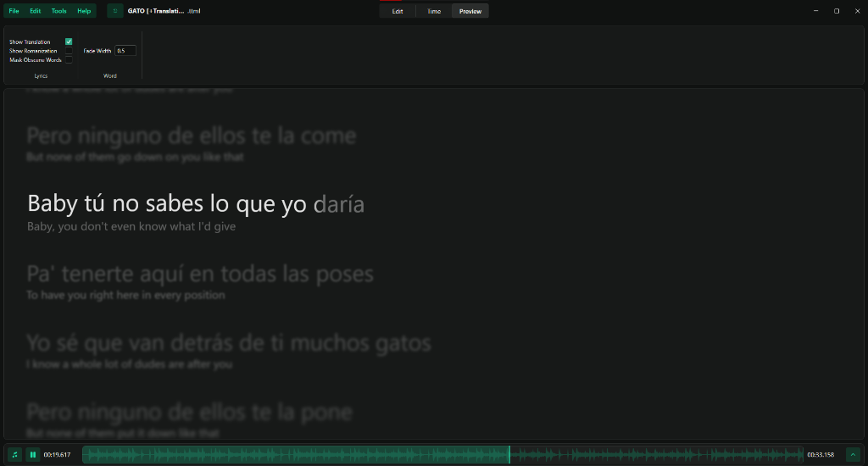Click lyric line 'Baby tú no sabes lo que yo daría'
The width and height of the screenshot is (868, 466).
pyautogui.click(x=196, y=203)
